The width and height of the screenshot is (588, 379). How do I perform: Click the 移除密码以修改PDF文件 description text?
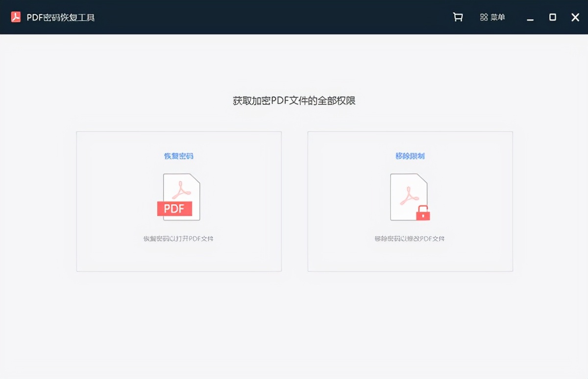point(410,240)
